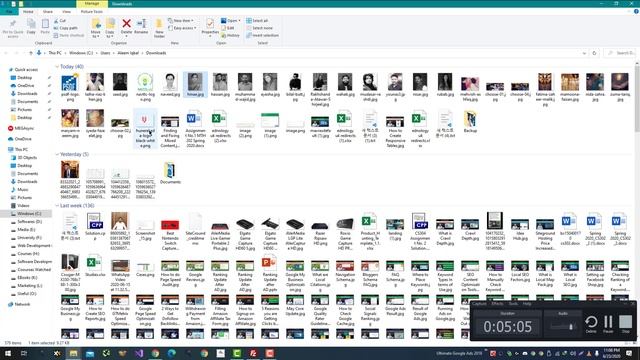Image resolution: width=640 pixels, height=360 pixels.
Task: Click the Edit command in the Open group
Action: (x=228, y=28)
